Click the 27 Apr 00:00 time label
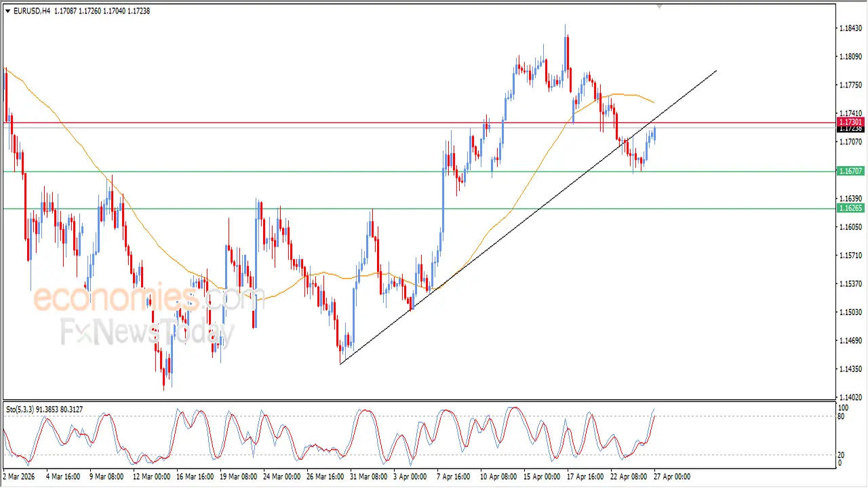This screenshot has width=868, height=488. click(671, 476)
